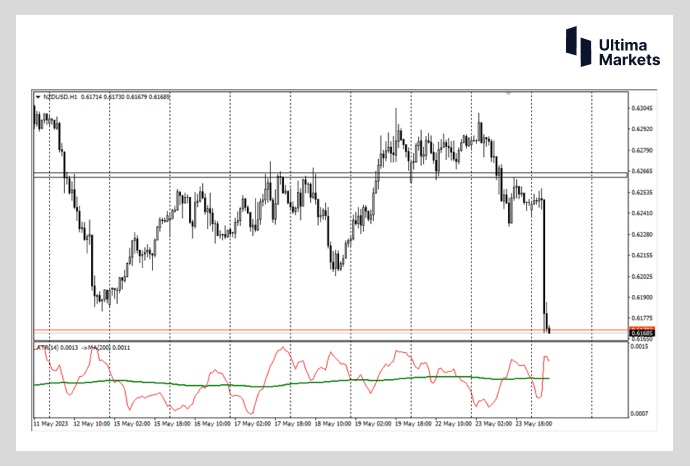
Task: Click the 0.0007 ATR scale value
Action: click(639, 414)
